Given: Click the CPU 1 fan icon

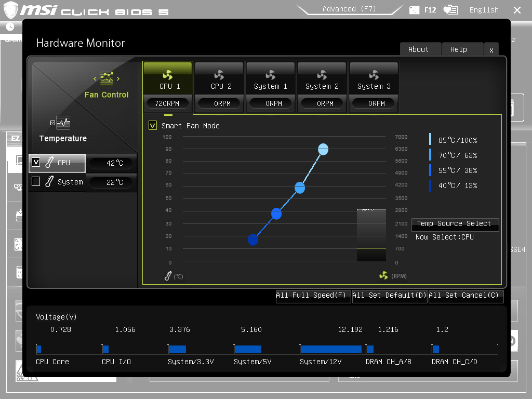Looking at the screenshot, I should coord(168,75).
